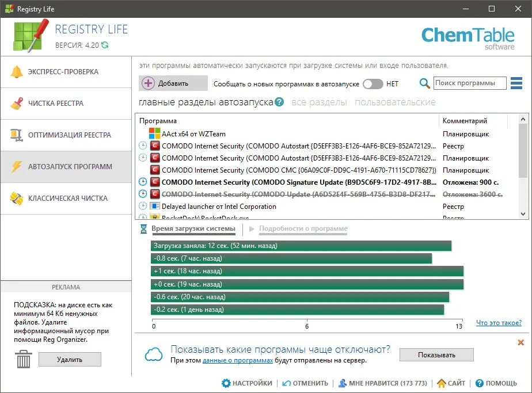The width and height of the screenshot is (532, 393).
Task: Click the -0.8 сек. (7 час. назад) bar
Action: click(x=291, y=258)
